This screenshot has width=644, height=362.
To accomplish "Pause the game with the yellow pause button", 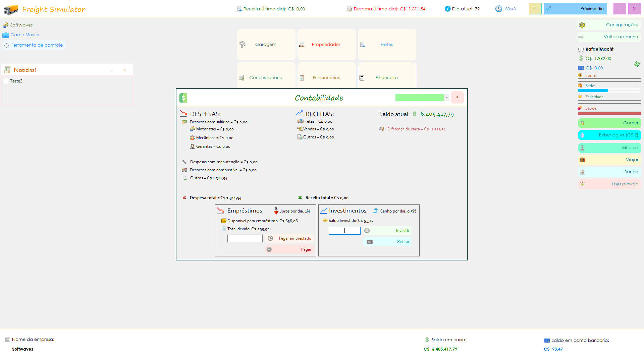I will click(535, 9).
